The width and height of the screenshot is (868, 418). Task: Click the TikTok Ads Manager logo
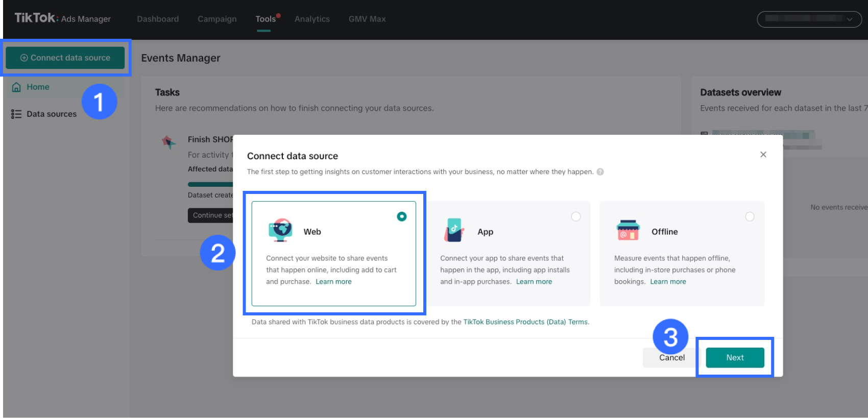pyautogui.click(x=62, y=18)
